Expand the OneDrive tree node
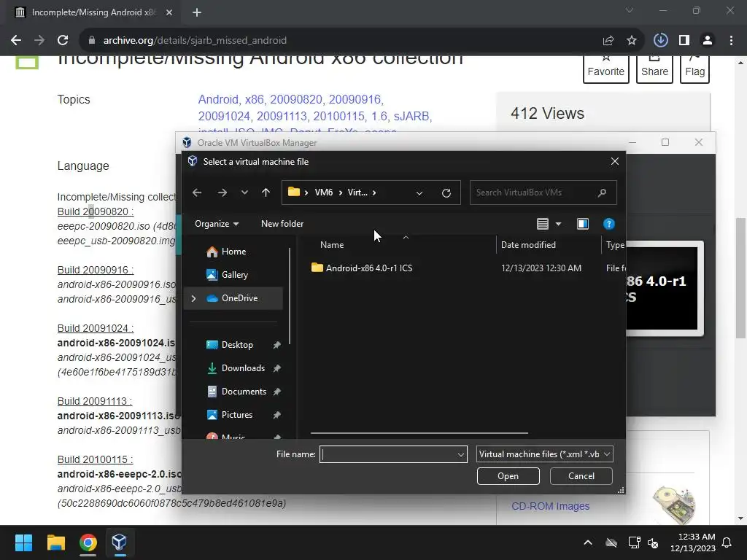747x560 pixels. (193, 298)
